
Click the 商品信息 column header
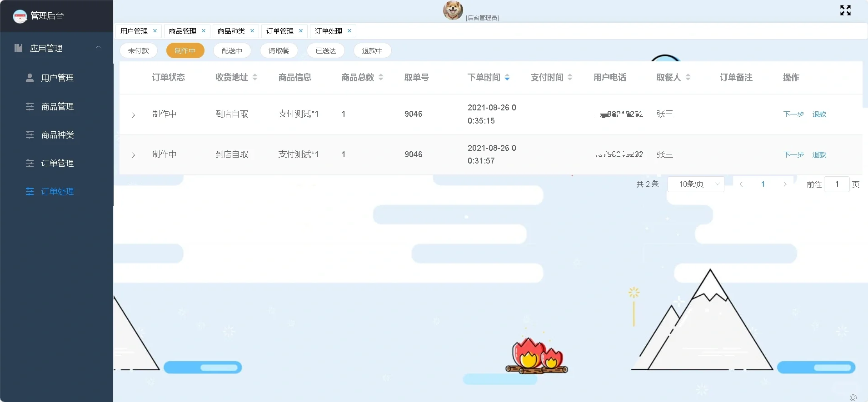pos(295,78)
